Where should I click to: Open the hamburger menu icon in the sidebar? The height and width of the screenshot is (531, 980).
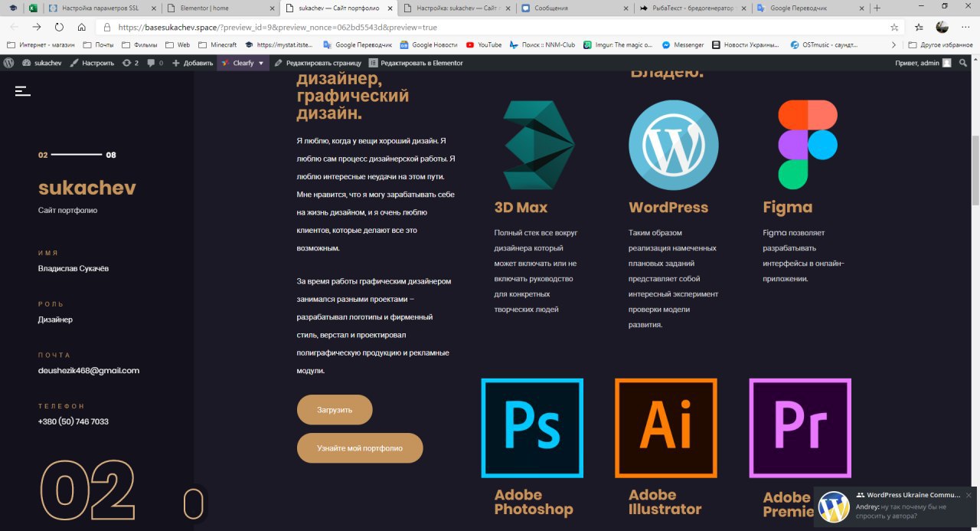click(x=22, y=91)
